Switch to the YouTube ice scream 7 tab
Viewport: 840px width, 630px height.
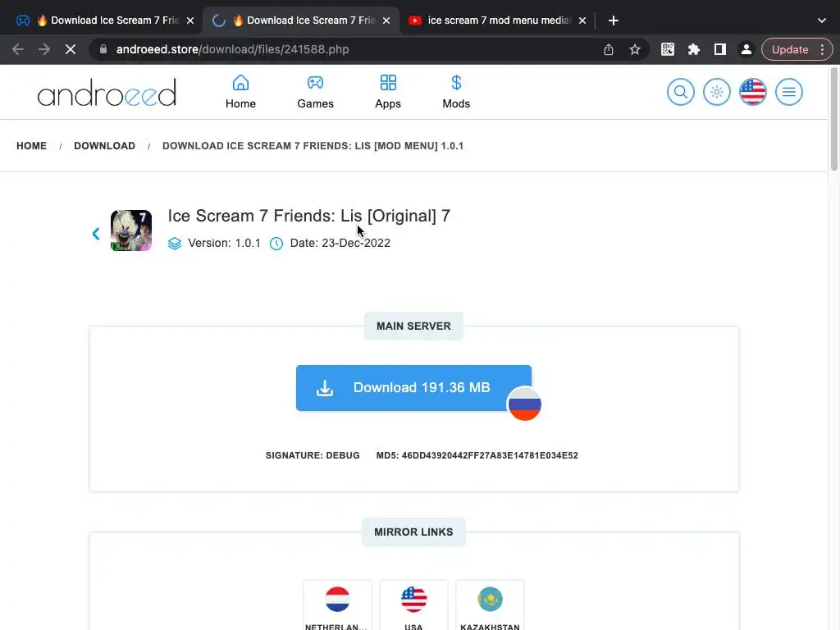point(498,21)
